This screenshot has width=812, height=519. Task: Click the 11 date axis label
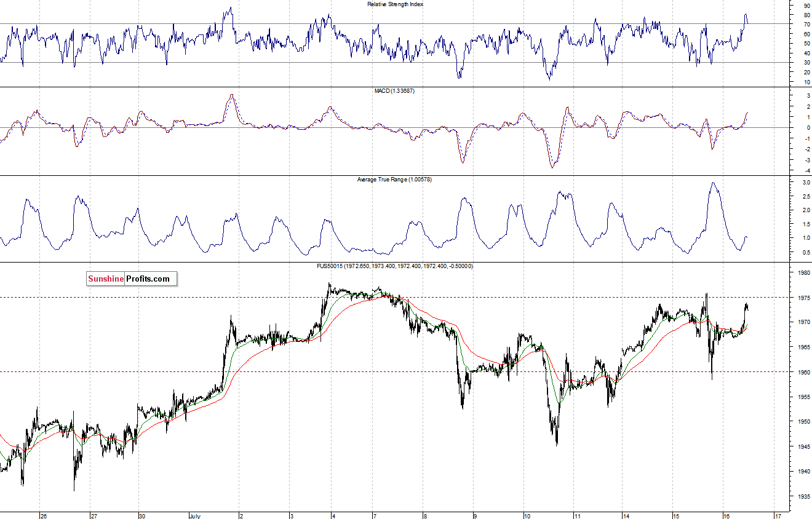click(577, 515)
